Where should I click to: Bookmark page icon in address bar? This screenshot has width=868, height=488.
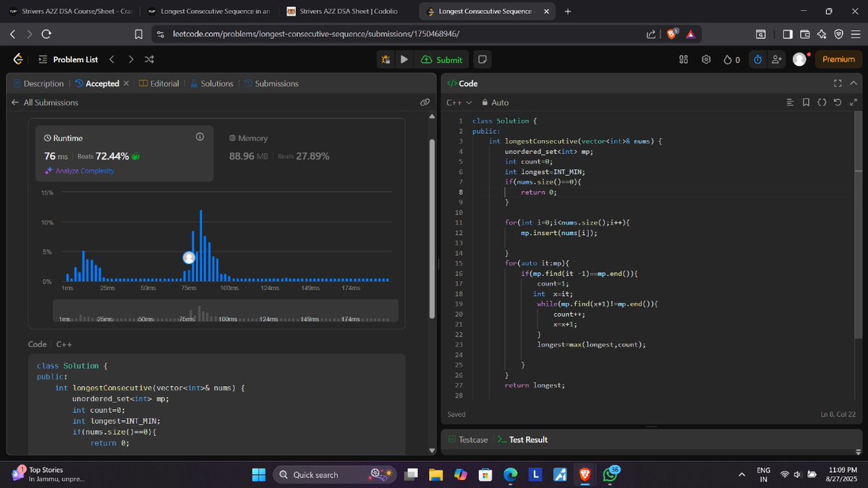pyautogui.click(x=138, y=34)
